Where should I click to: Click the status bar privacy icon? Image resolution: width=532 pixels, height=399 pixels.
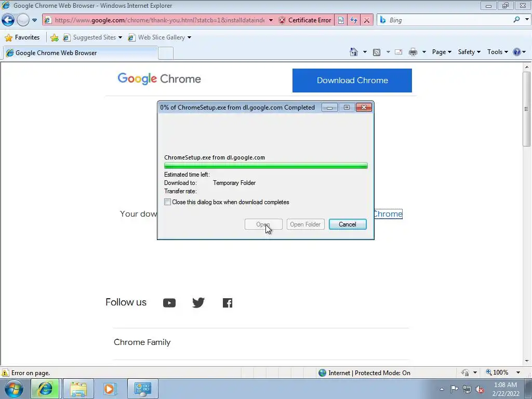(x=465, y=373)
